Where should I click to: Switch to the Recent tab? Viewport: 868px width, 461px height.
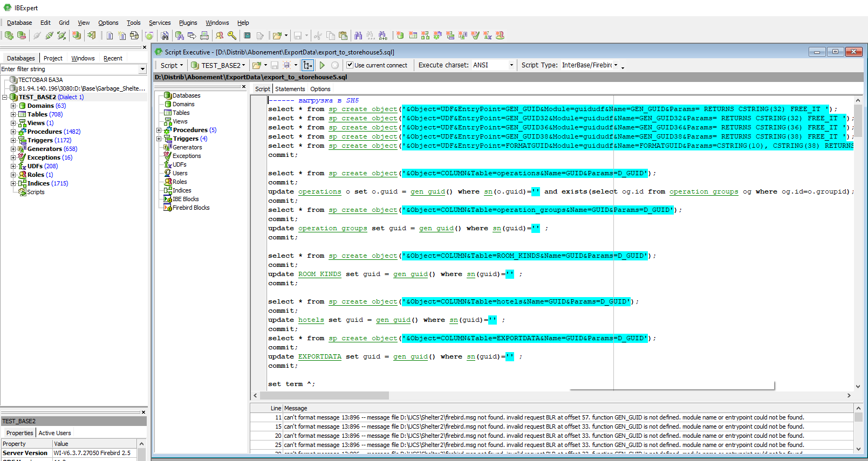coord(113,58)
